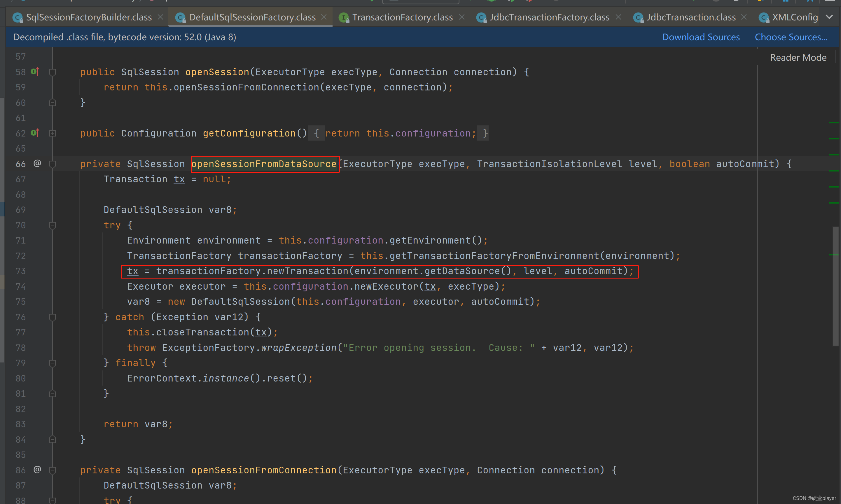Collapse the catch block fold arrow at line 76
Screen dimensions: 841x504
click(52, 317)
